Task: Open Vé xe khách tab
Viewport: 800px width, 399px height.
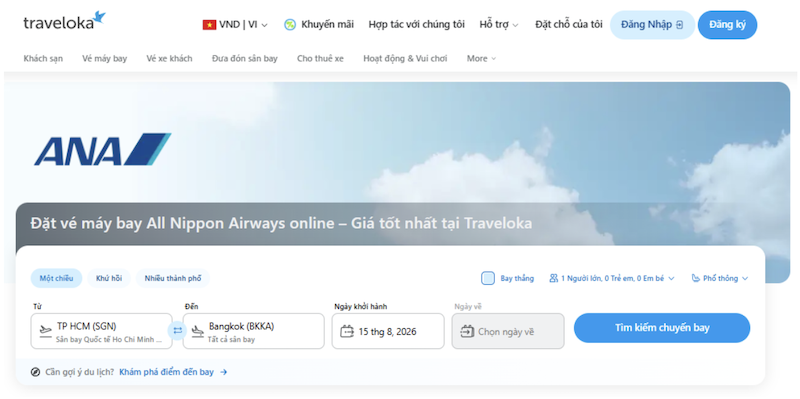Action: (x=169, y=59)
